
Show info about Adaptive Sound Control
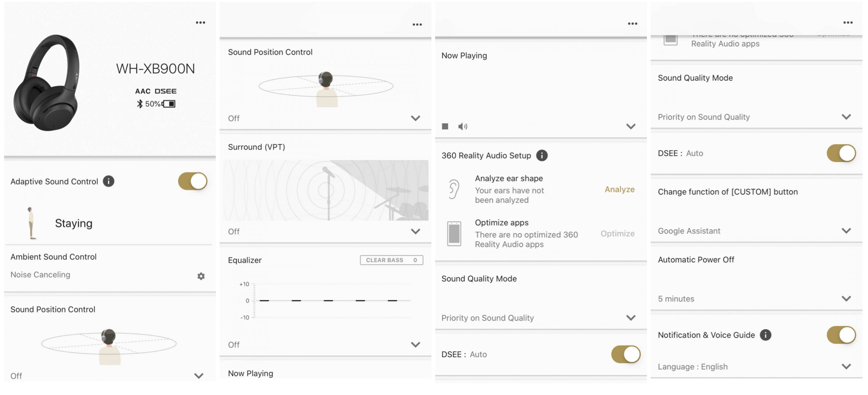[x=108, y=181]
